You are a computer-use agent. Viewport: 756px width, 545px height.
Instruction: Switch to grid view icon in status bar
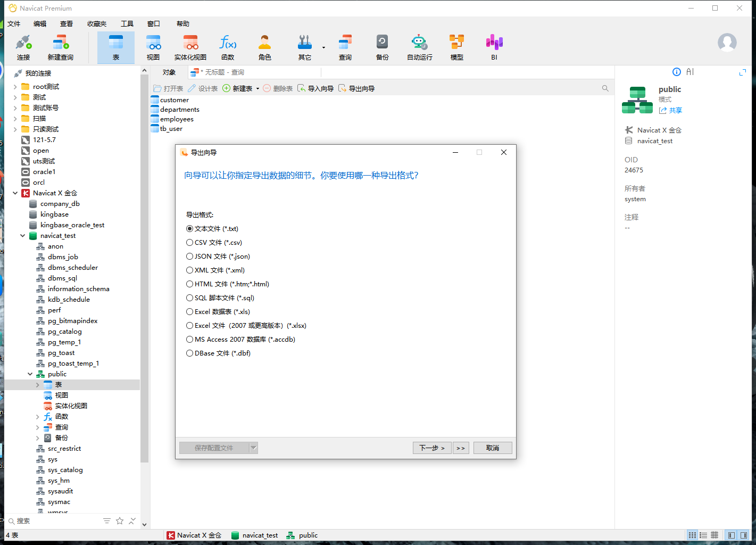coord(692,535)
